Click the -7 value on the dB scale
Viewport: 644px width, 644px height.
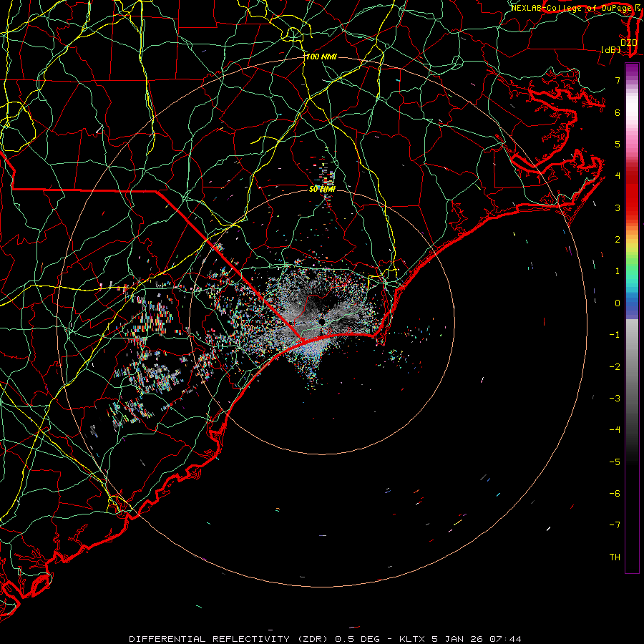click(615, 525)
